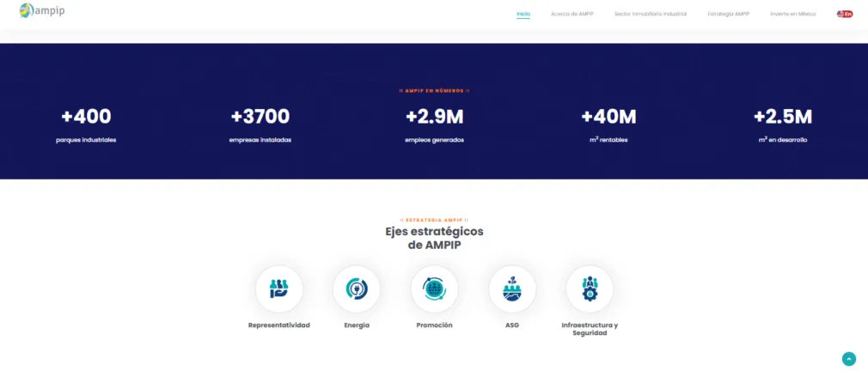Click the ASG plant icon
Image resolution: width=868 pixels, height=377 pixels.
click(x=512, y=289)
